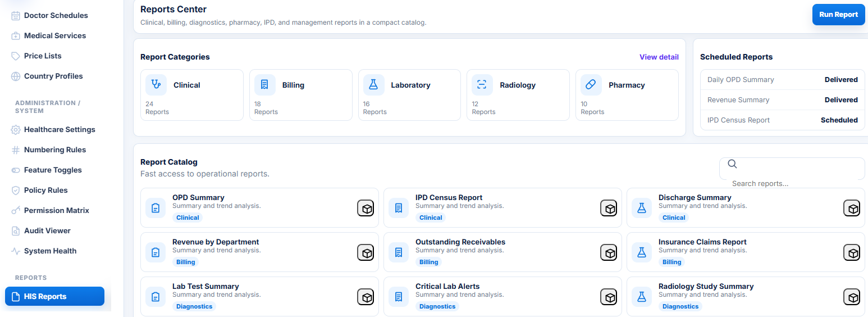
Task: Open Audit Viewer
Action: coord(55,230)
